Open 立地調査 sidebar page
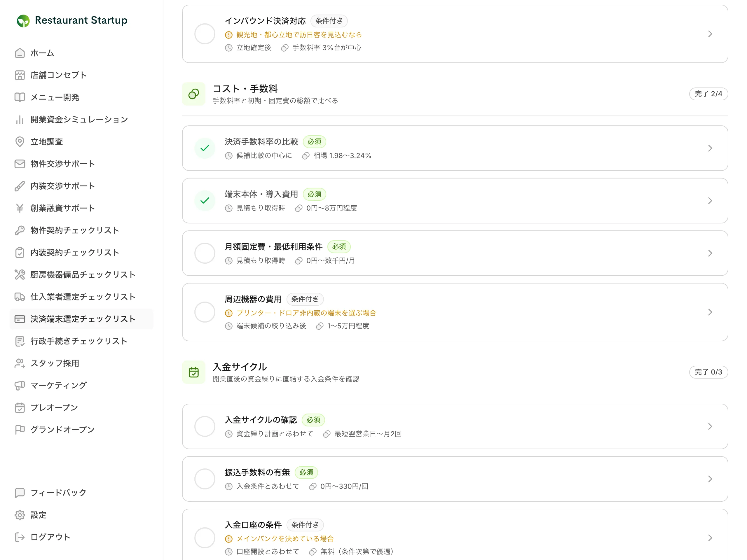The image size is (747, 560). click(81, 141)
